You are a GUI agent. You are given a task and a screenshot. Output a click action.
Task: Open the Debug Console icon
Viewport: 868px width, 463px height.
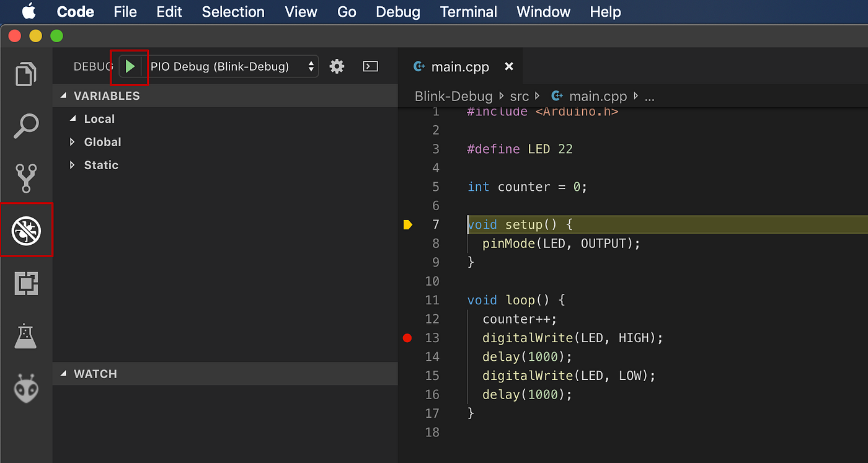(x=370, y=66)
